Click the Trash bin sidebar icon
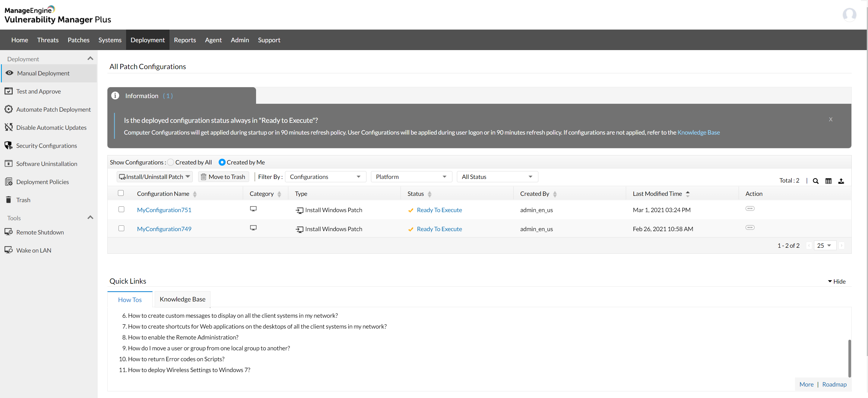868x398 pixels. coord(9,199)
